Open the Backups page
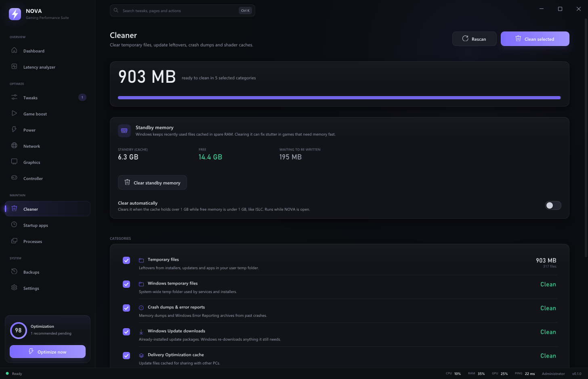This screenshot has width=588, height=379. click(48, 272)
